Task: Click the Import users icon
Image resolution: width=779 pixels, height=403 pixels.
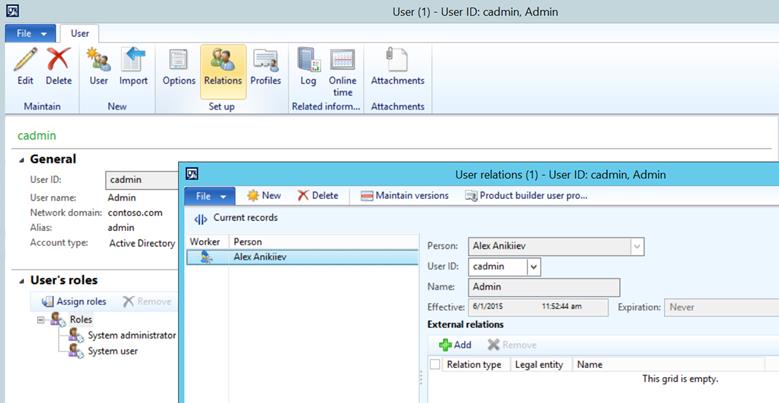Action: [x=133, y=59]
